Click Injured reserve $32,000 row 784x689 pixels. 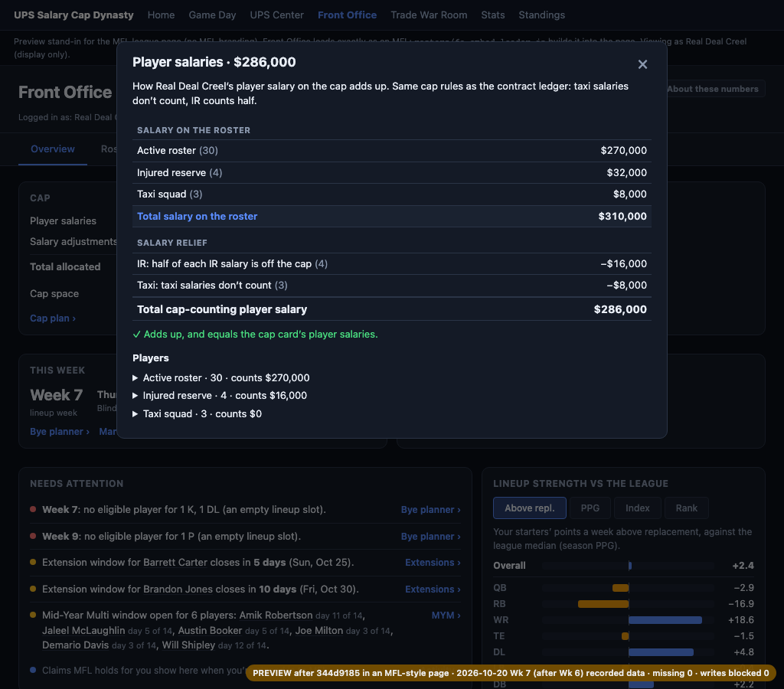[391, 172]
